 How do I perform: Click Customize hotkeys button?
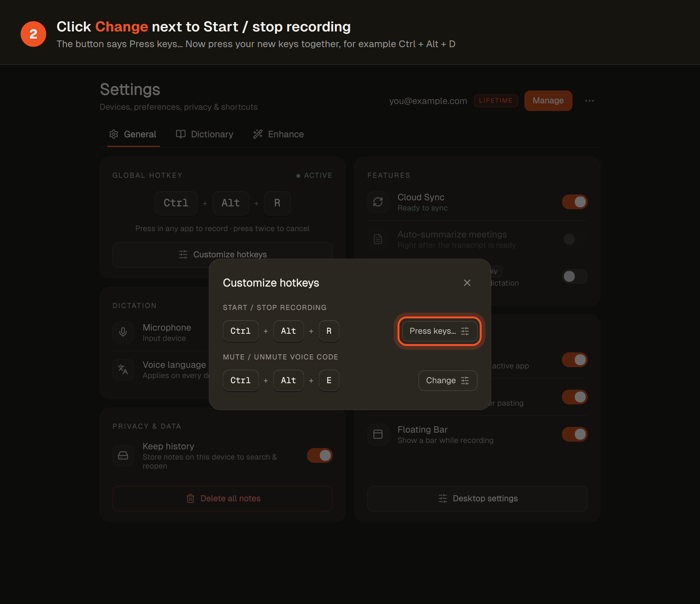click(222, 255)
